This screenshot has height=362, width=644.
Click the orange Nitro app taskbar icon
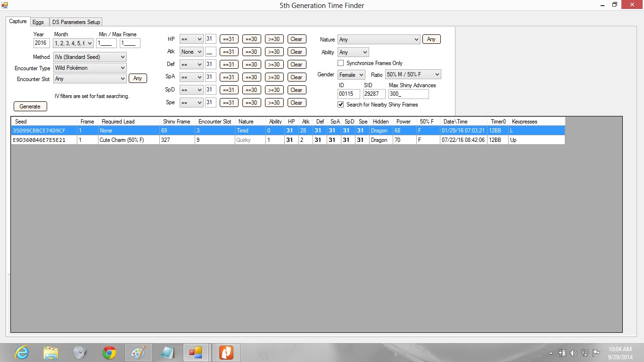pos(226,353)
